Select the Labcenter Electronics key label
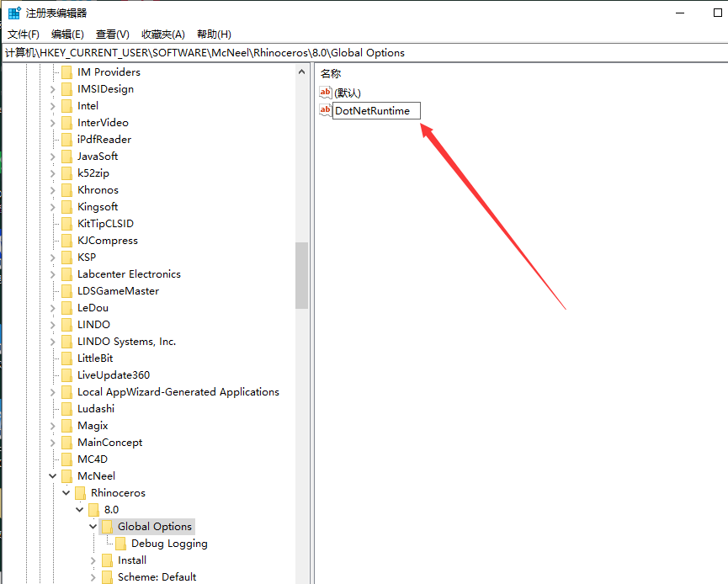The width and height of the screenshot is (728, 584). pyautogui.click(x=129, y=273)
